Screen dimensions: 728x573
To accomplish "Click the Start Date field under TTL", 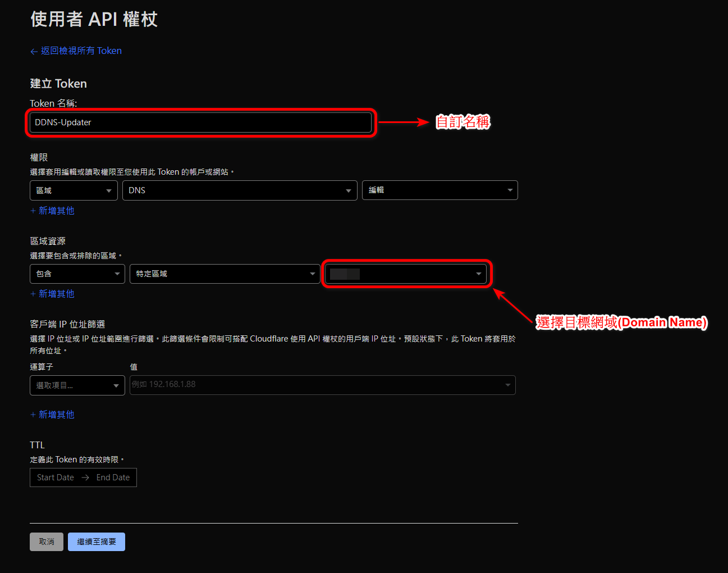I will [54, 477].
